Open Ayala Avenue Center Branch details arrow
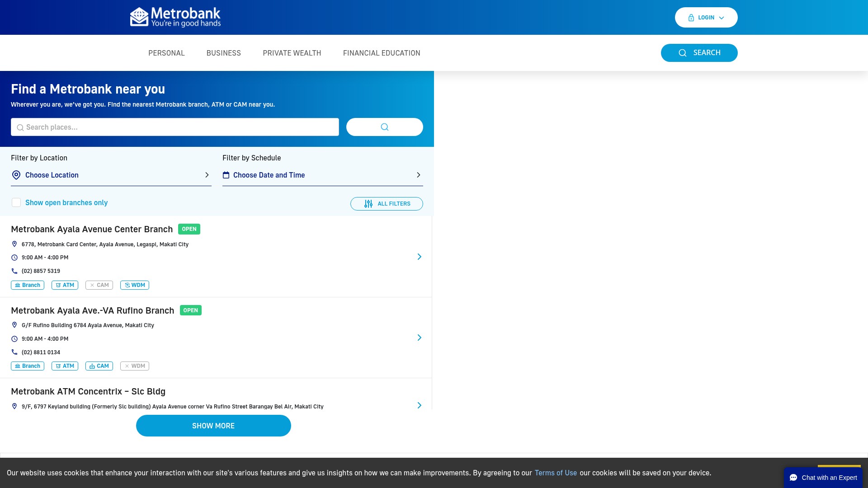 (420, 257)
